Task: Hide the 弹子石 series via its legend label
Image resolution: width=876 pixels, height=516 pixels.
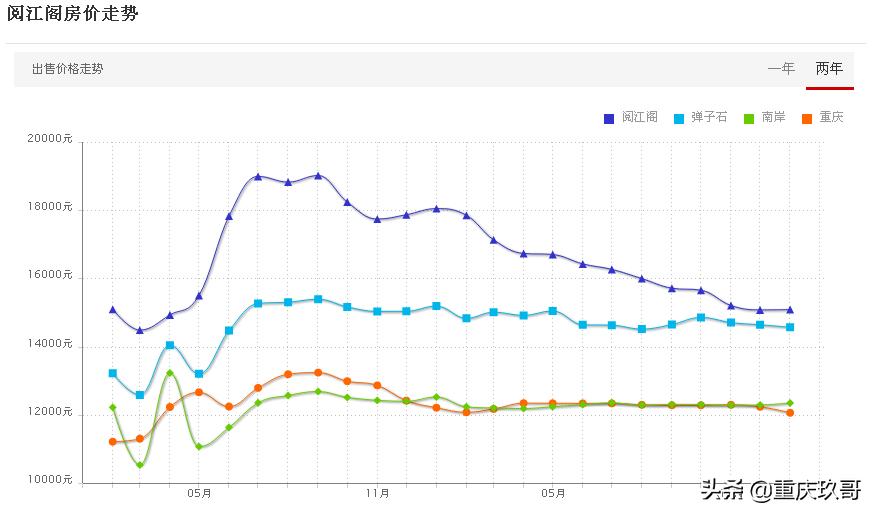Action: [x=709, y=117]
